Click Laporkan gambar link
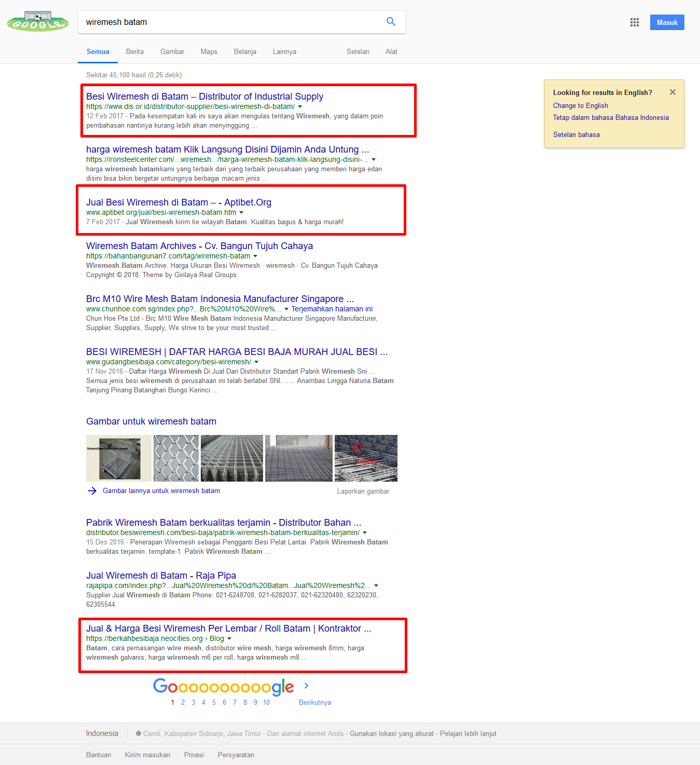 click(x=363, y=491)
